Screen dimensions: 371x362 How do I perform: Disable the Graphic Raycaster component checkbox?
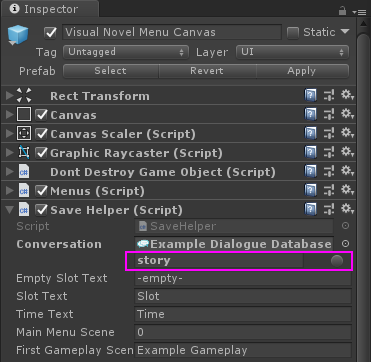(x=42, y=153)
